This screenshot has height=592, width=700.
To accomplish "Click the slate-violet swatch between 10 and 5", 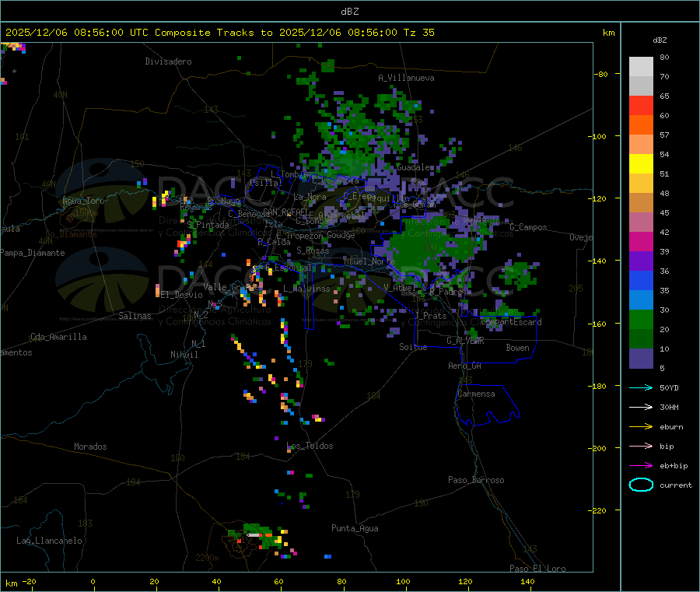I will [x=641, y=359].
